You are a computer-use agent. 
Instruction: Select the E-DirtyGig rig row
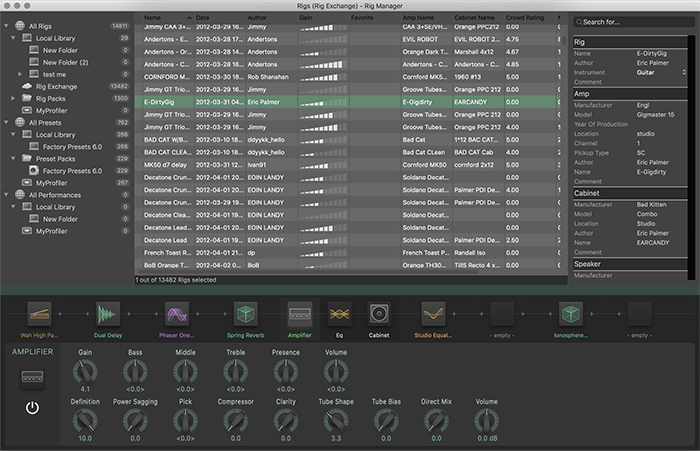tap(347, 102)
